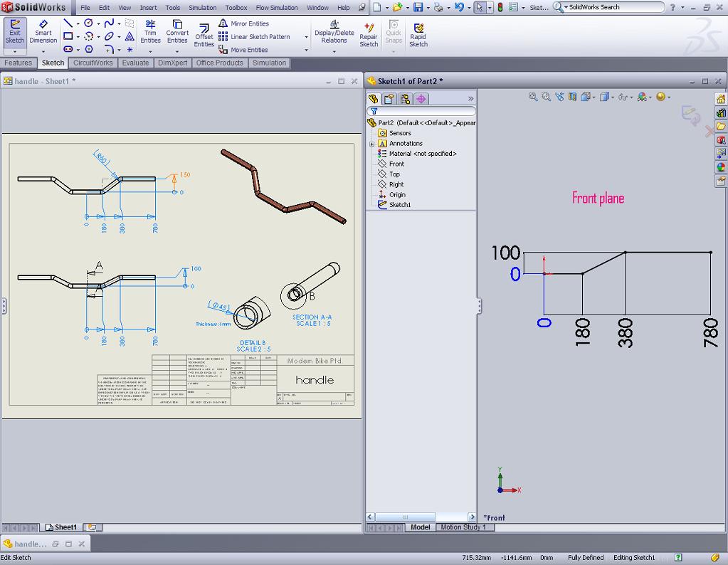Select the sketch Text tool
Viewport: 728px width, 565px height.
130,36
